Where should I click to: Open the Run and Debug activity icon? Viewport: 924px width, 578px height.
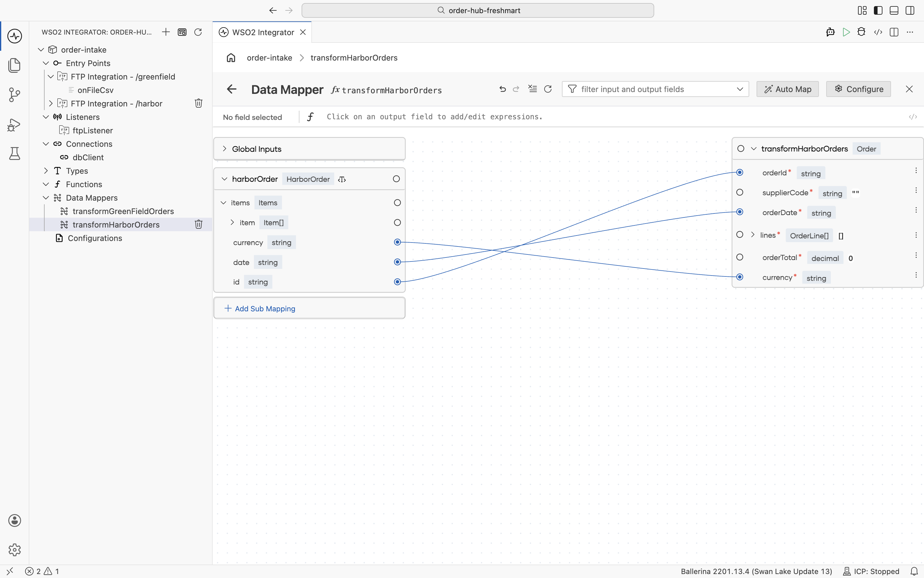(14, 125)
